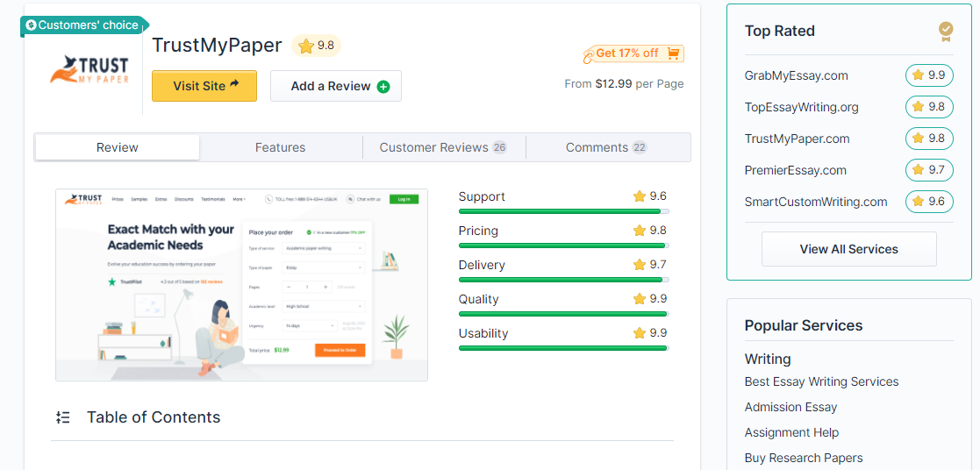
Task: Click TopEssayWriting 9.8 rating badge
Action: point(929,107)
